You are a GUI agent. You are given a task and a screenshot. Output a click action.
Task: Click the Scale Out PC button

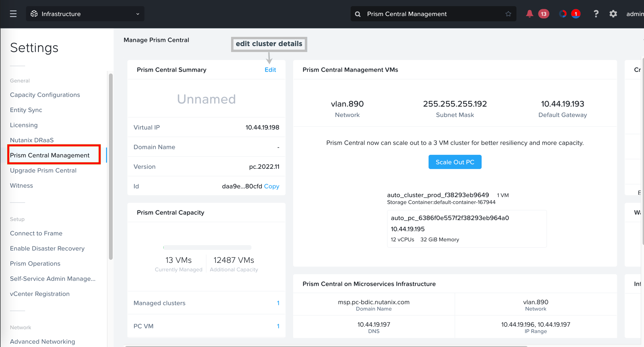tap(455, 162)
